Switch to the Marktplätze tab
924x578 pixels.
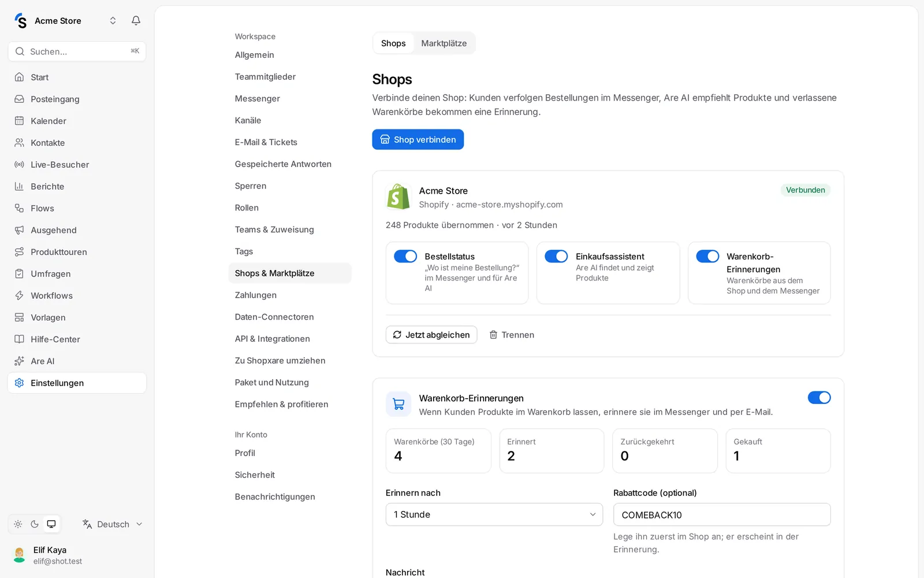pyautogui.click(x=444, y=43)
